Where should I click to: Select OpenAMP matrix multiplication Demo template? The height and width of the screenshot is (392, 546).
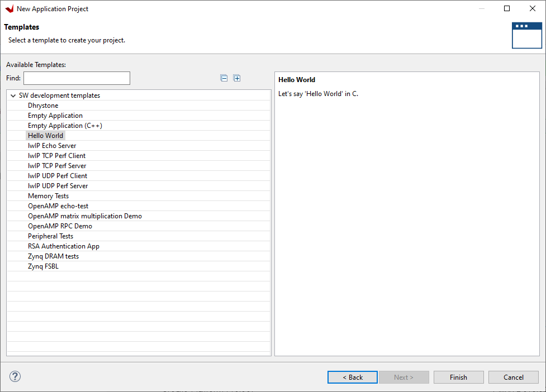coord(85,216)
